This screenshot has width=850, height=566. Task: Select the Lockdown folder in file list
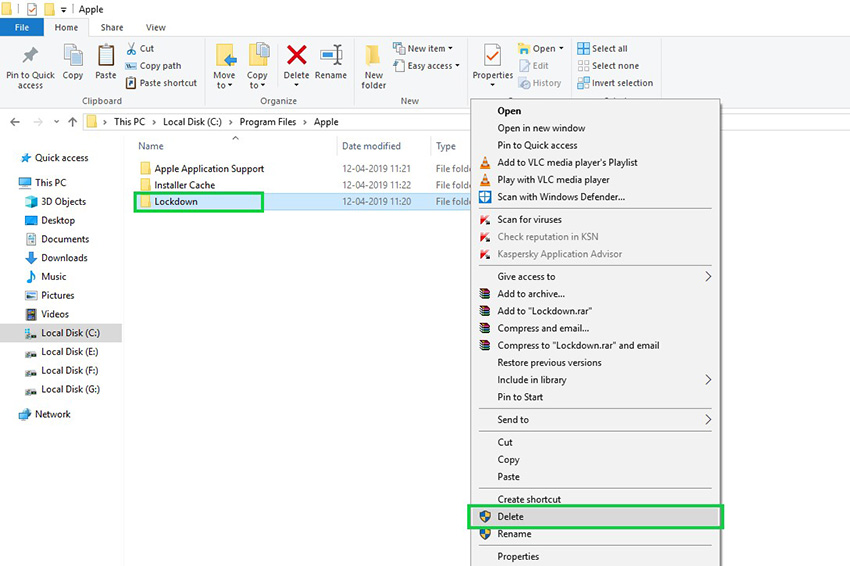click(x=176, y=202)
